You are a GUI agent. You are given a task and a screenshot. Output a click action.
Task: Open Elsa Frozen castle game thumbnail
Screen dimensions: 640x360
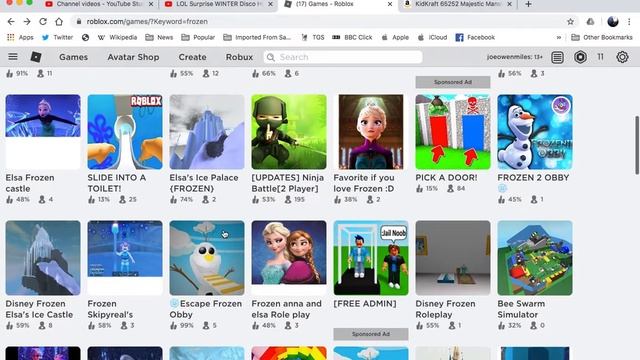43,132
